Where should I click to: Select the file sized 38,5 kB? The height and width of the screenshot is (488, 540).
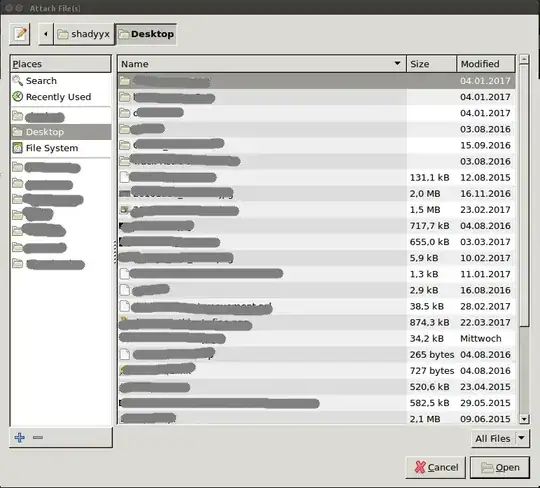[x=316, y=307]
